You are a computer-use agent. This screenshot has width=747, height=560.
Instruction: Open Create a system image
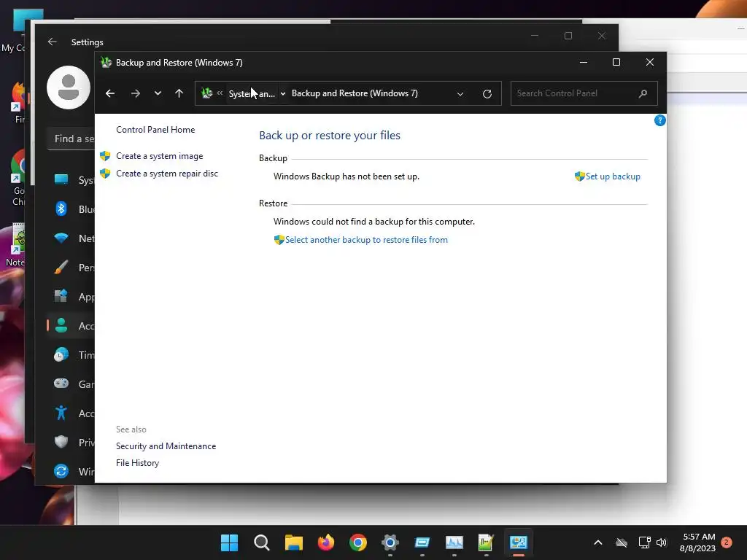(x=160, y=156)
